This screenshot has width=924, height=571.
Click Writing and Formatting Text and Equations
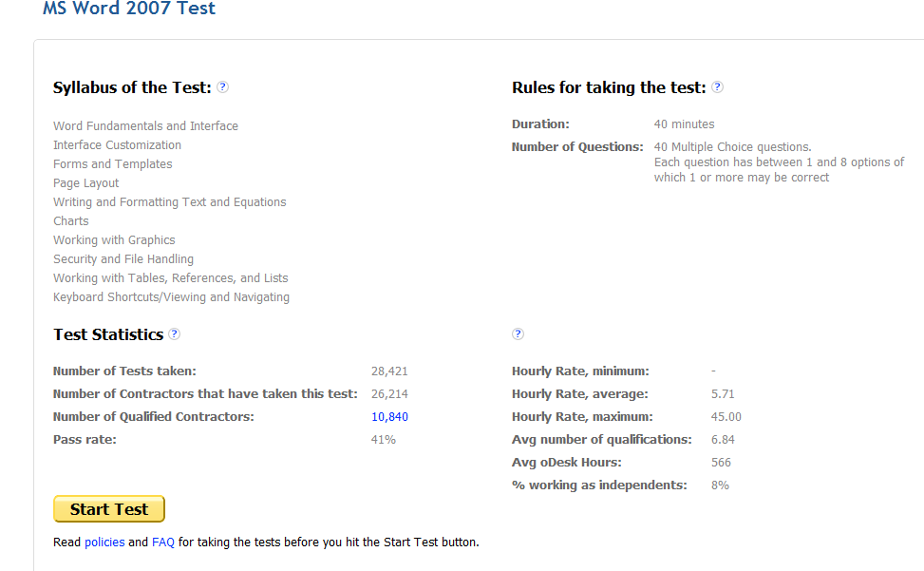[x=169, y=201]
